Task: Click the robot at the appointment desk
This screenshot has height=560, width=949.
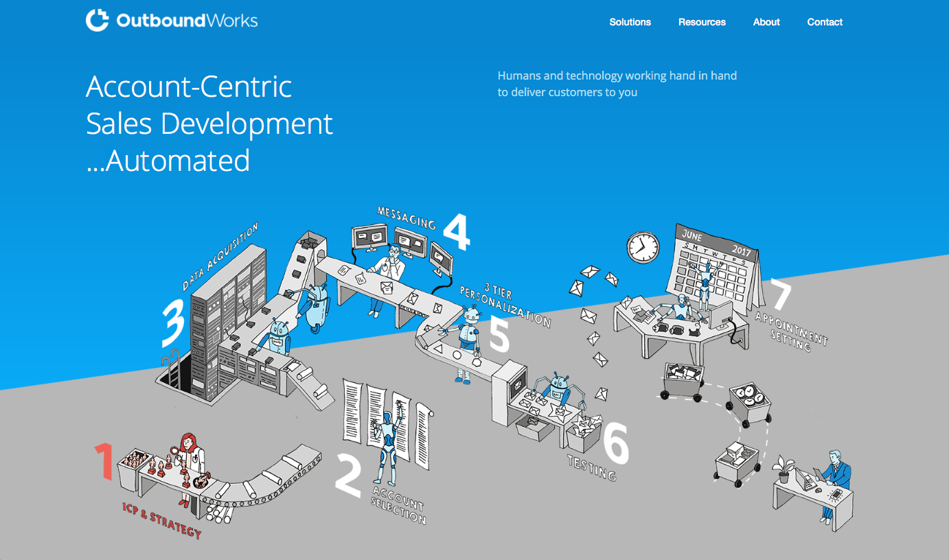Action: [681, 309]
